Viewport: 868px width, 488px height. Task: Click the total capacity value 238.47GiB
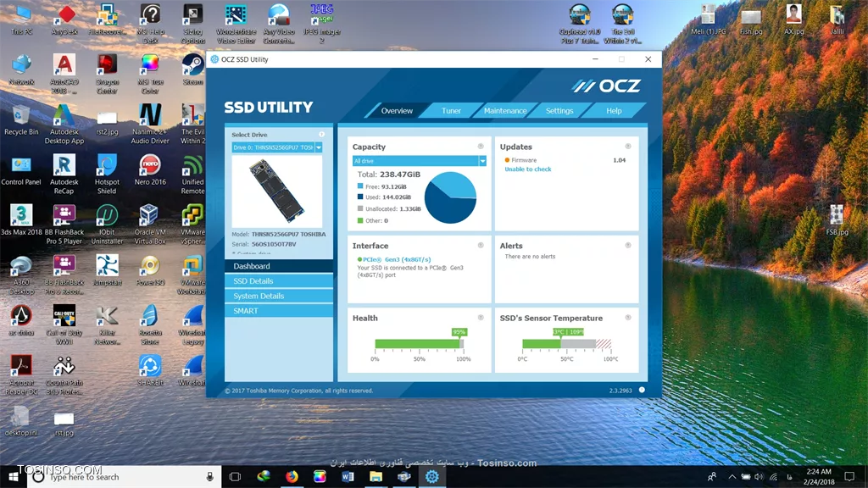pyautogui.click(x=400, y=175)
